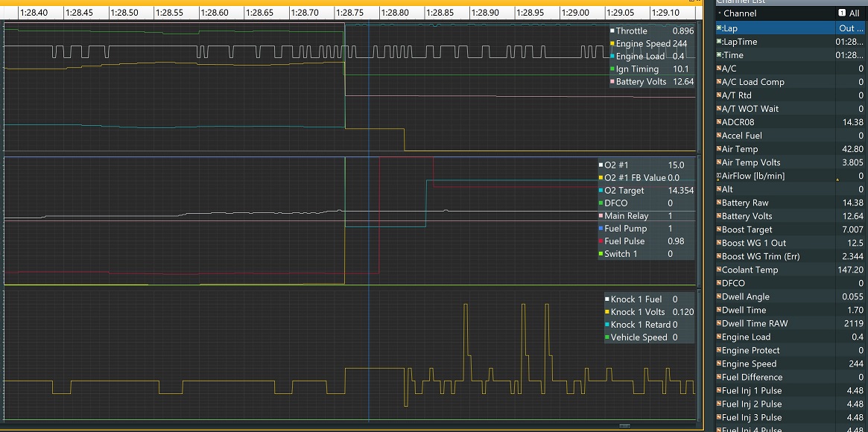Click the All column header

tap(852, 13)
